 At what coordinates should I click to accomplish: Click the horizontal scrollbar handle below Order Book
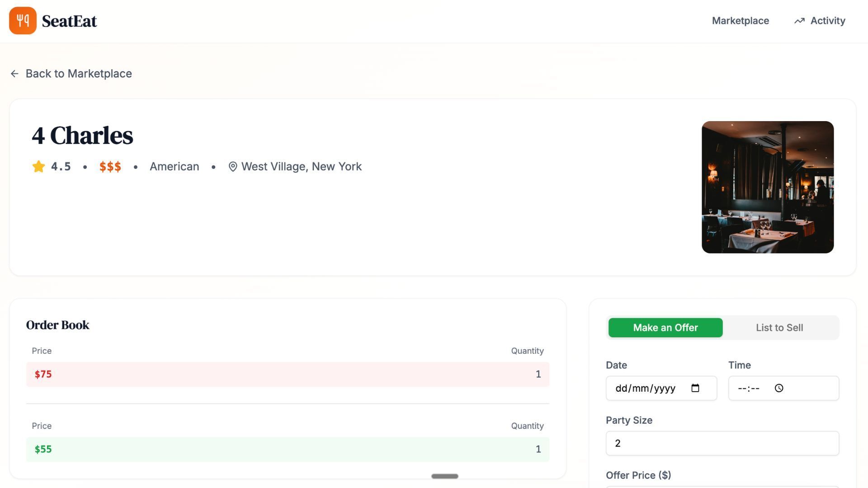[445, 476]
